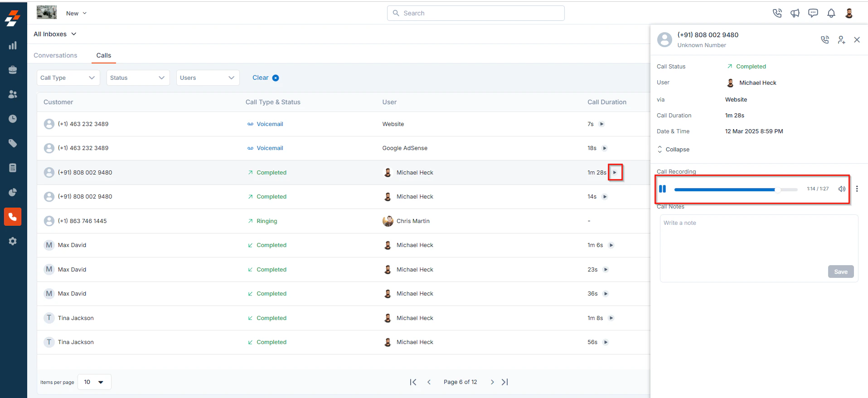Open the briefcase icon in left sidebar

pyautogui.click(x=13, y=70)
